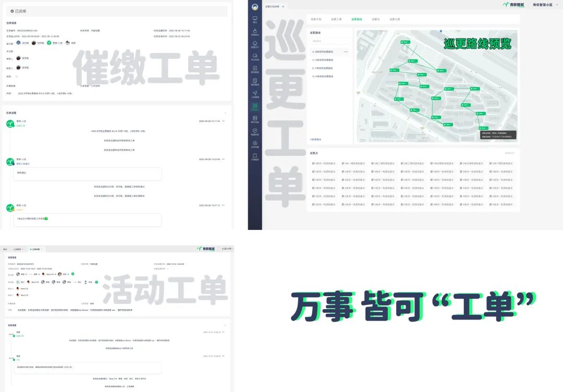Viewport: 563px width, 392px height.
Task: Close the 巡更计划详情 page tab
Action: coord(283,6)
